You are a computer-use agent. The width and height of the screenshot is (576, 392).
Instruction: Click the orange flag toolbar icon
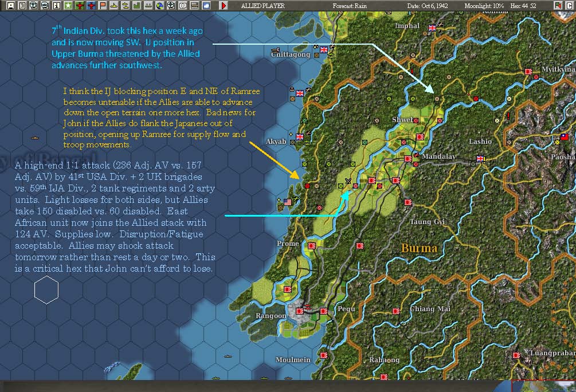coord(103,6)
